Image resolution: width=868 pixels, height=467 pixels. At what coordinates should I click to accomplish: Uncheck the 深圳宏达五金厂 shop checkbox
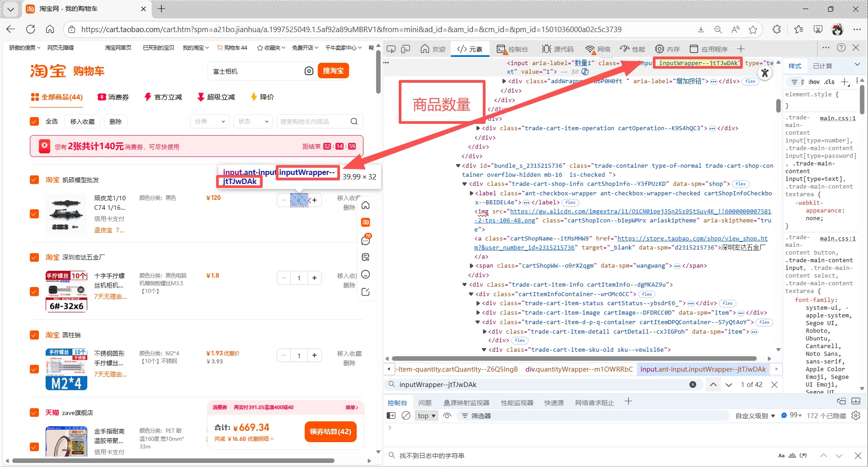[x=34, y=257]
